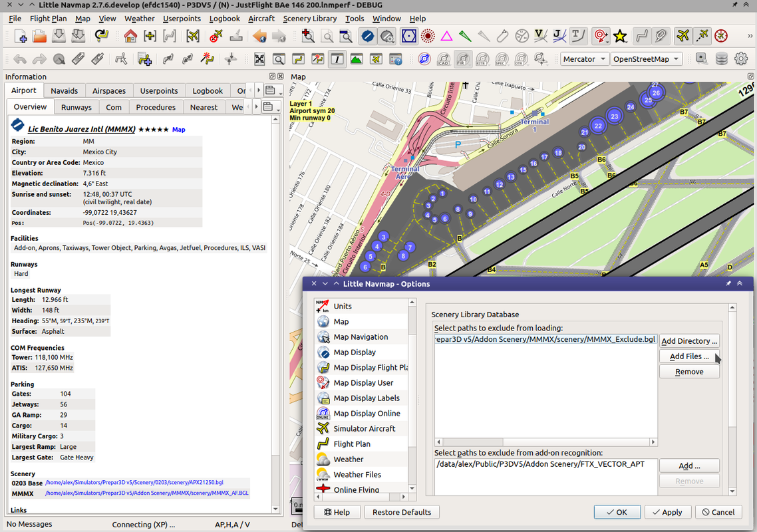757x532 pixels.
Task: Open the OpenStreetMap theme dropdown
Action: pyautogui.click(x=646, y=59)
